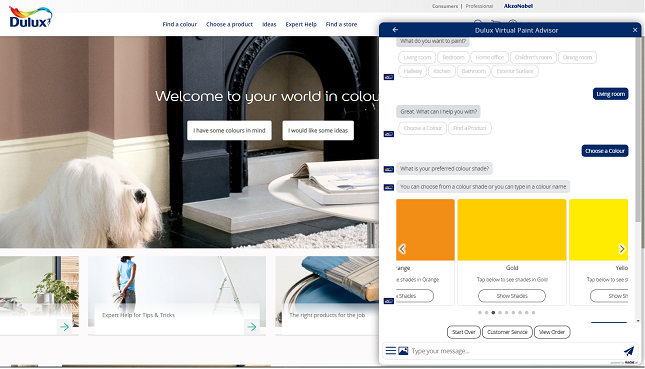Click the Dulux logo
The image size is (645, 369).
tap(30, 17)
